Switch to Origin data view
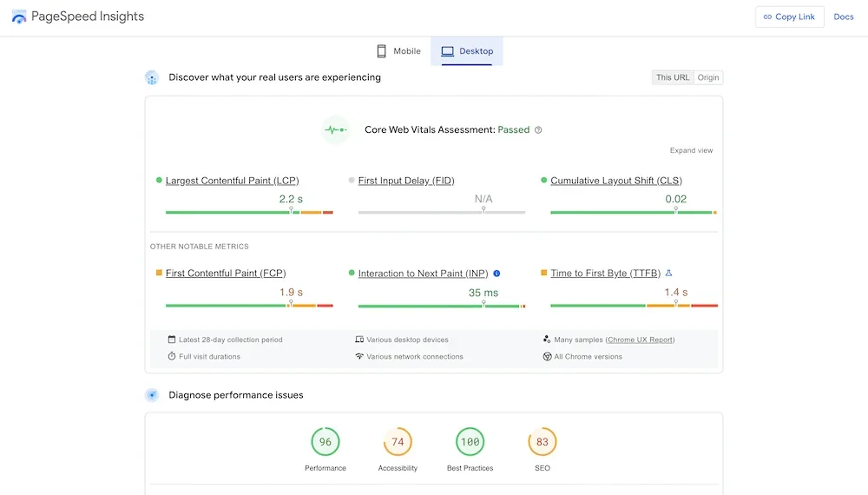Image resolution: width=868 pixels, height=495 pixels. click(x=708, y=77)
